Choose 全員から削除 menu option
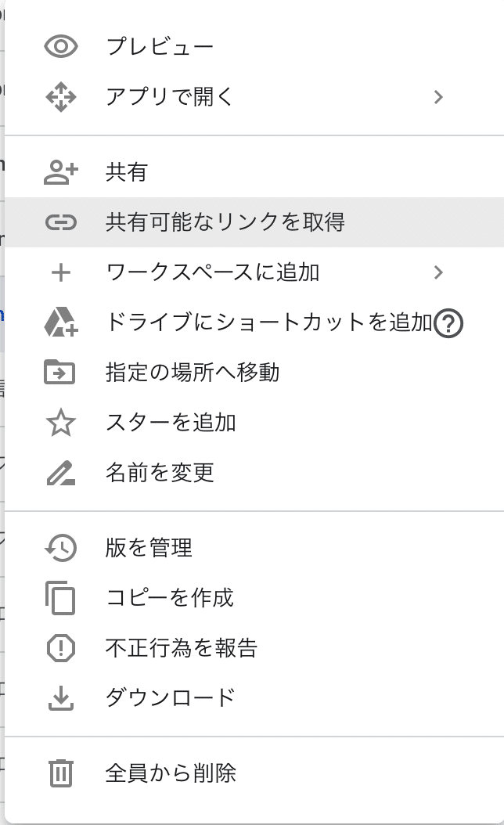This screenshot has height=825, width=504. point(171,773)
